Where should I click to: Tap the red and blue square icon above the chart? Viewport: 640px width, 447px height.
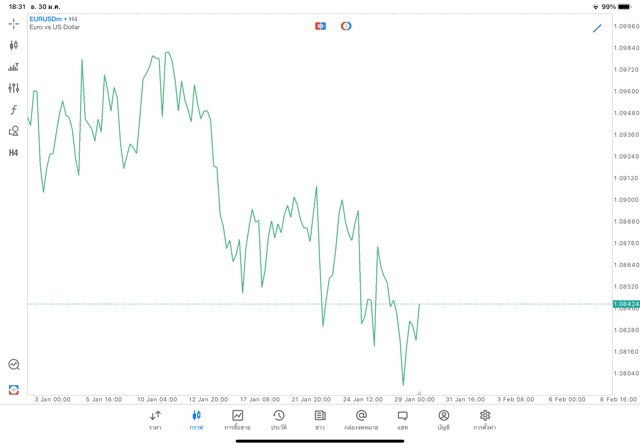pyautogui.click(x=320, y=26)
